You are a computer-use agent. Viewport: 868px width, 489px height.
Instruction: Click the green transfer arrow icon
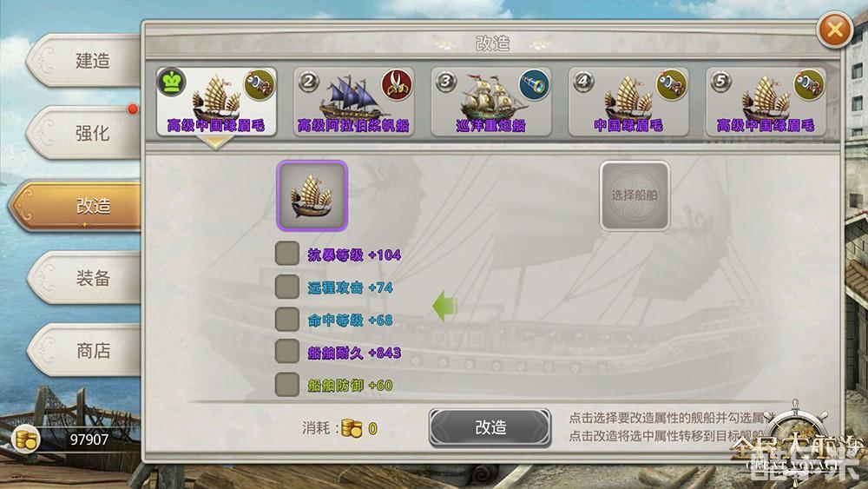[x=444, y=306]
